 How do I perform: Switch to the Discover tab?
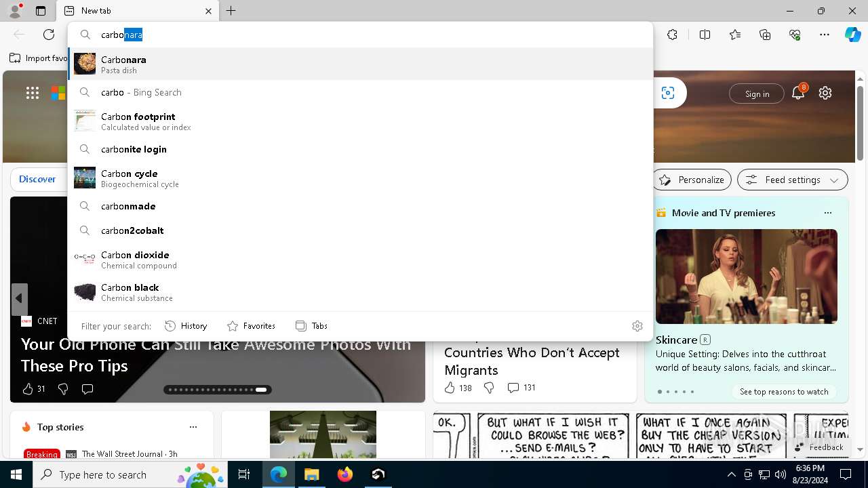coord(37,179)
